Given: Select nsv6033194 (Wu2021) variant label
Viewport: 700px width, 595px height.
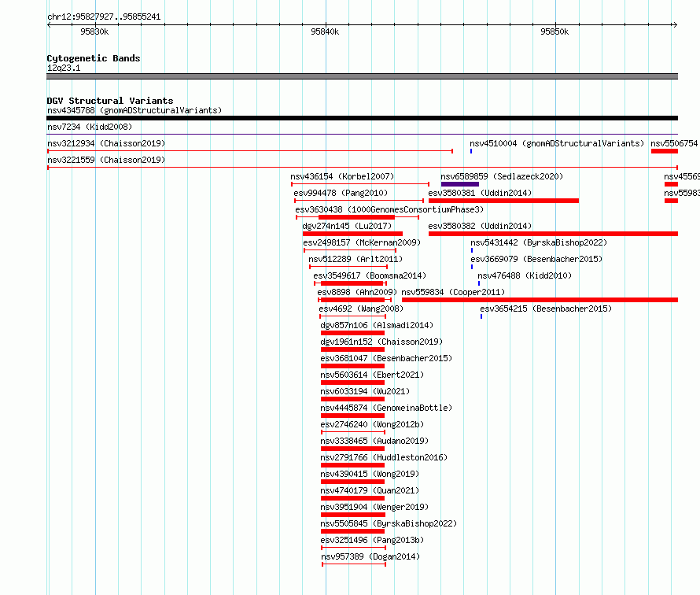Looking at the screenshot, I should 365,391.
